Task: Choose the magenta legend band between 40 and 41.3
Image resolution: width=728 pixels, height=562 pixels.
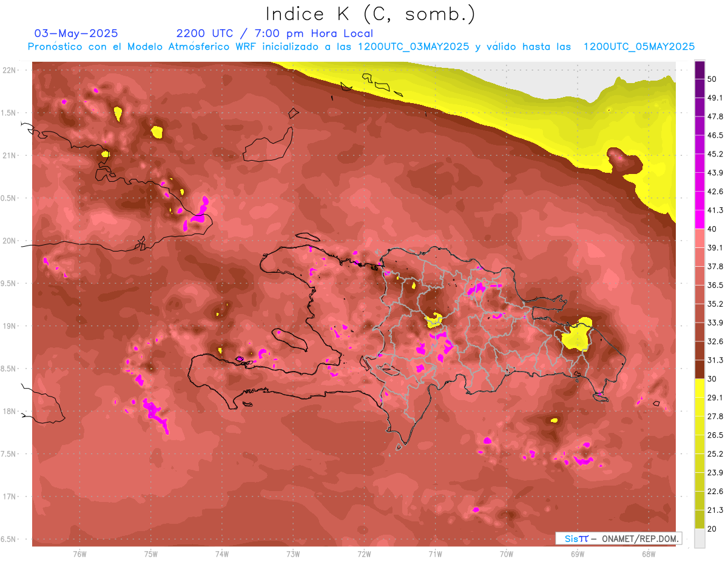Action: tap(699, 219)
